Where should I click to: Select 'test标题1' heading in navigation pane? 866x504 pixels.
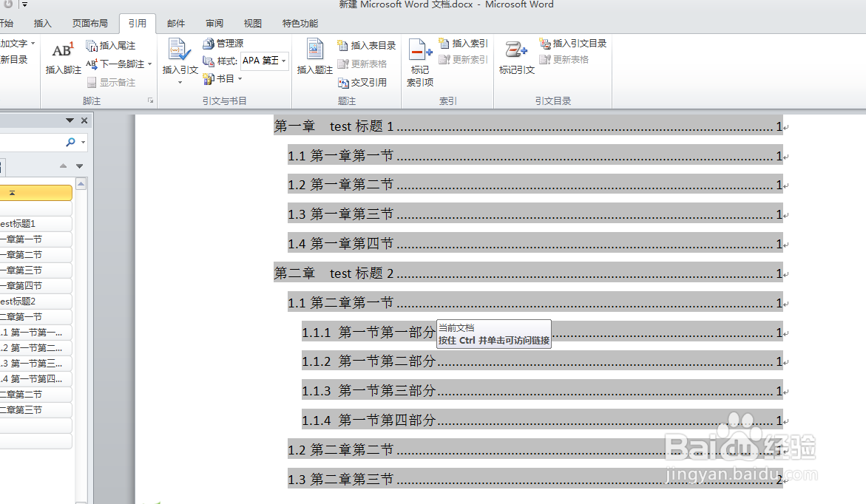tap(36, 224)
